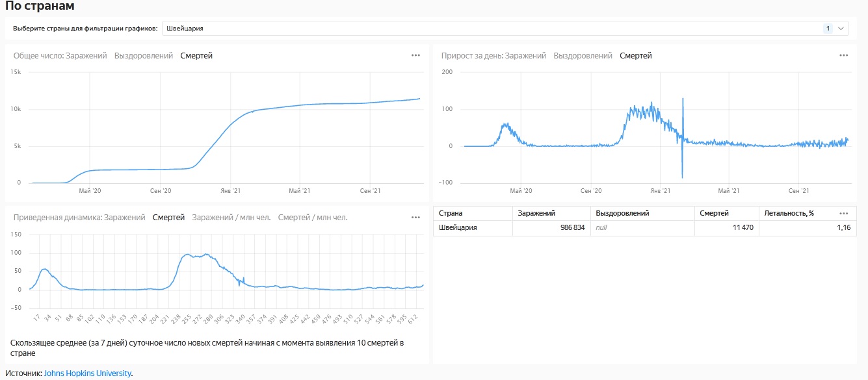The width and height of the screenshot is (868, 380).
Task: Open the Johns Hopkins University source link
Action: coord(87,373)
